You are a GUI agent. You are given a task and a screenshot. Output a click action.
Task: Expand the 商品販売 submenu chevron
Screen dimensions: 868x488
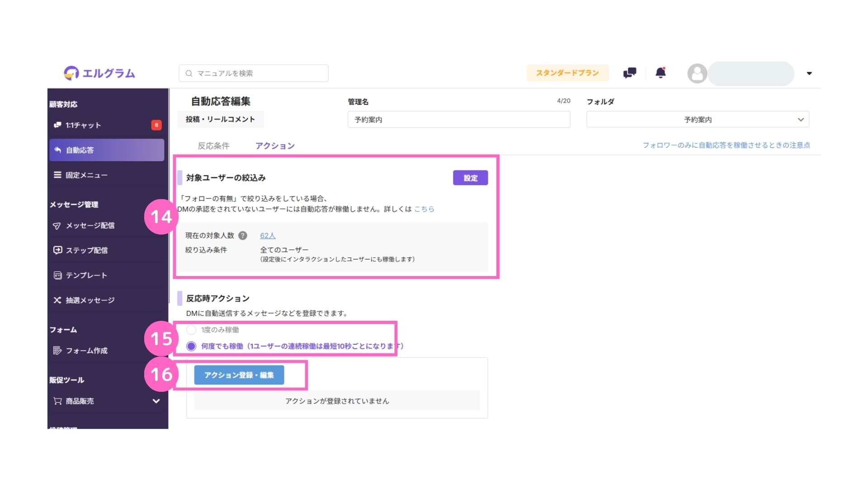click(x=156, y=401)
